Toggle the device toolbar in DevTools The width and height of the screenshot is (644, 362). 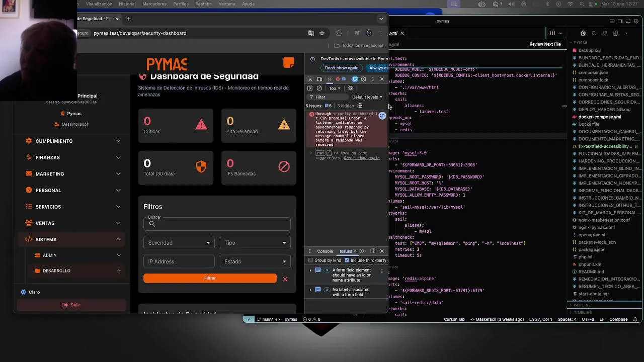click(319, 79)
